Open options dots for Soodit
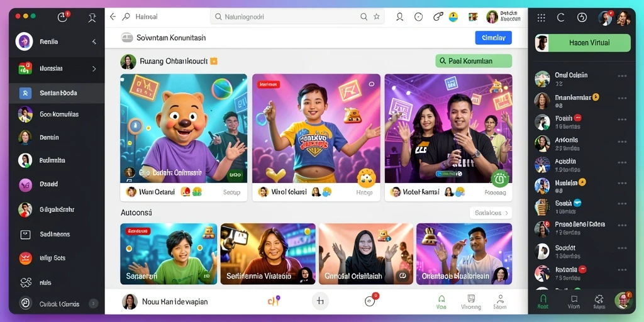The height and width of the screenshot is (322, 644). coord(622,248)
